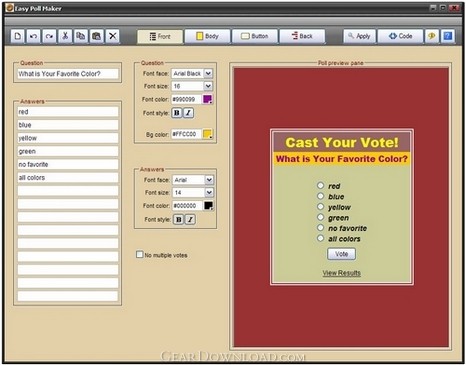Switch to the Button tab
The image size is (466, 365).
tap(255, 36)
